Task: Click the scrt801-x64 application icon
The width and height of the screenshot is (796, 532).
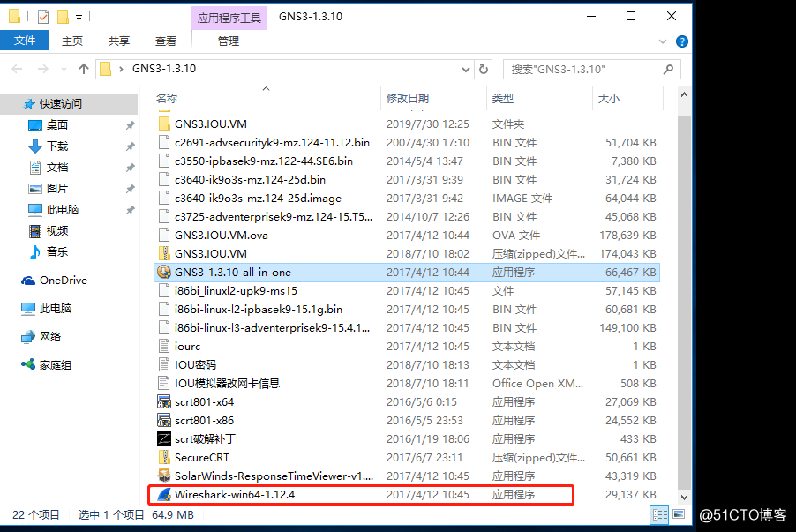Action: click(x=164, y=402)
